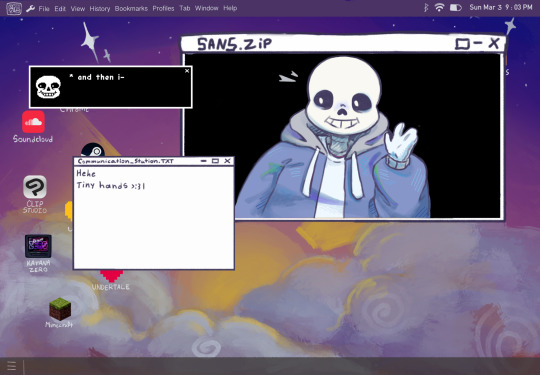The height and width of the screenshot is (375, 540).
Task: Open the Tab menu
Action: point(185,8)
